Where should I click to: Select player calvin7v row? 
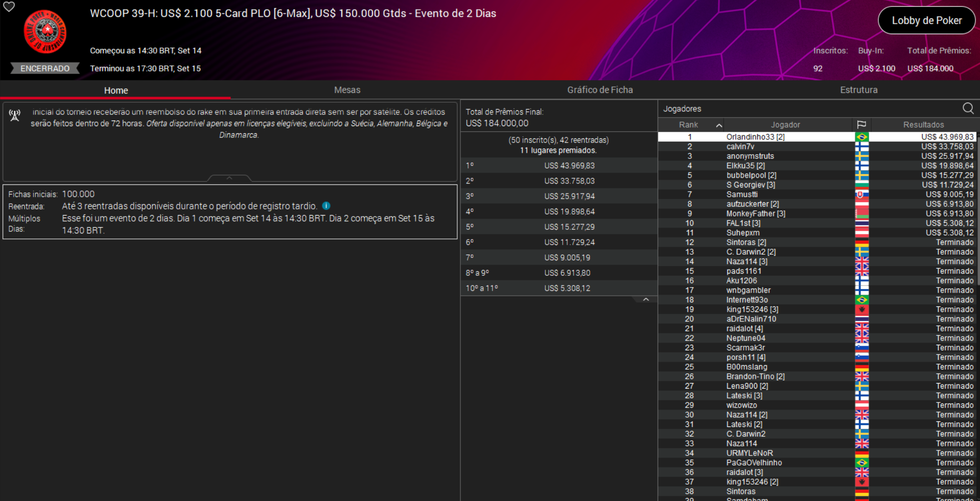[817, 147]
